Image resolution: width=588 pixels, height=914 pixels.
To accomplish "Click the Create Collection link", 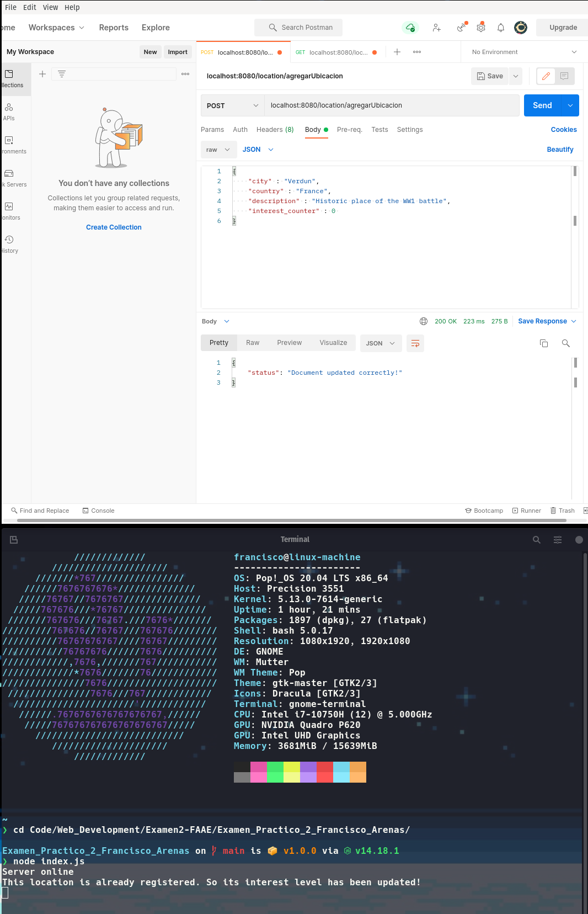I will click(x=114, y=227).
